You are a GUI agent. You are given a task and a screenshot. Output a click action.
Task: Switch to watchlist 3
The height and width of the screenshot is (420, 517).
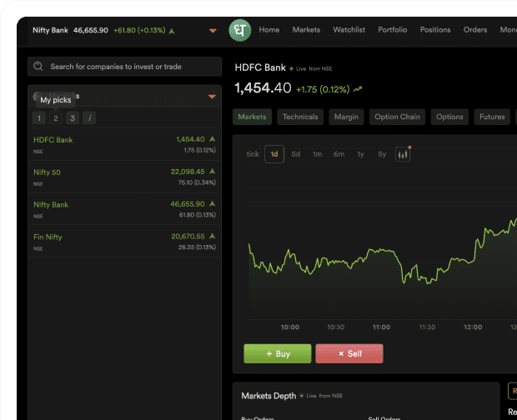(73, 118)
